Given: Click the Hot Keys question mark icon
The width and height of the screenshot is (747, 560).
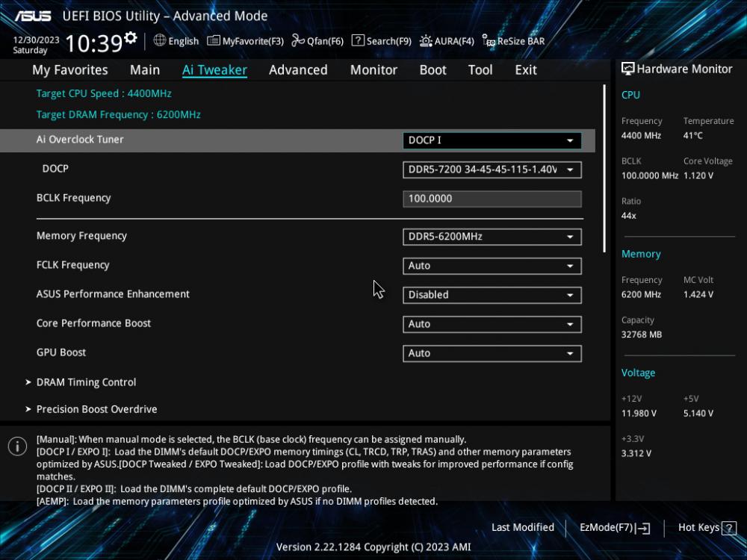Looking at the screenshot, I should [x=728, y=528].
